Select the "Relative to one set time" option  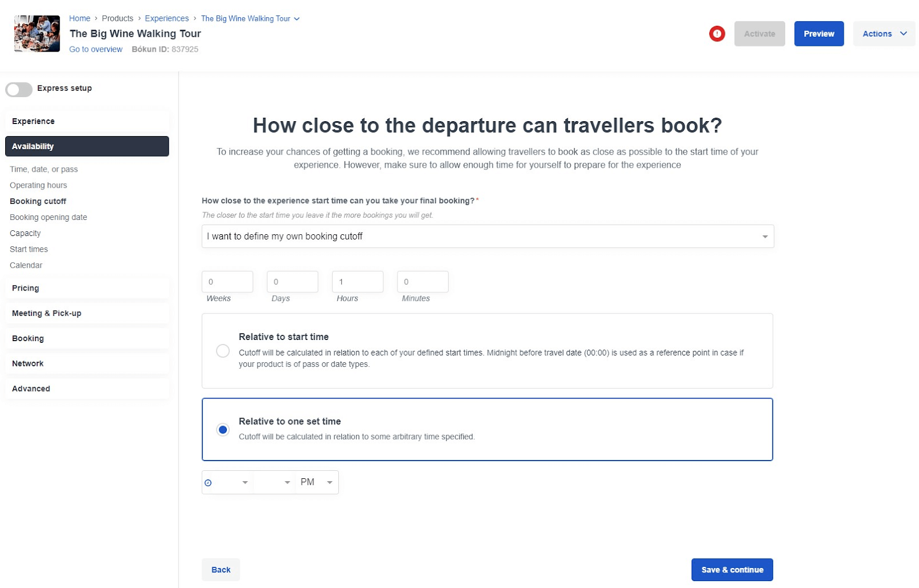tap(223, 429)
